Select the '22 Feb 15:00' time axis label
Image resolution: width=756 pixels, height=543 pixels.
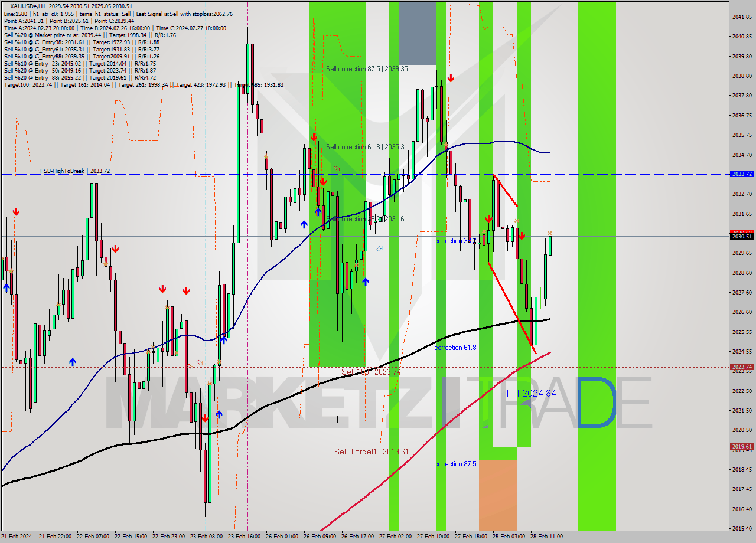(x=131, y=537)
